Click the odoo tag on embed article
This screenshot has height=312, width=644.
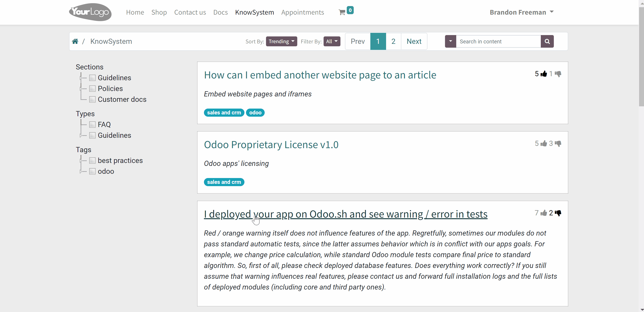255,112
